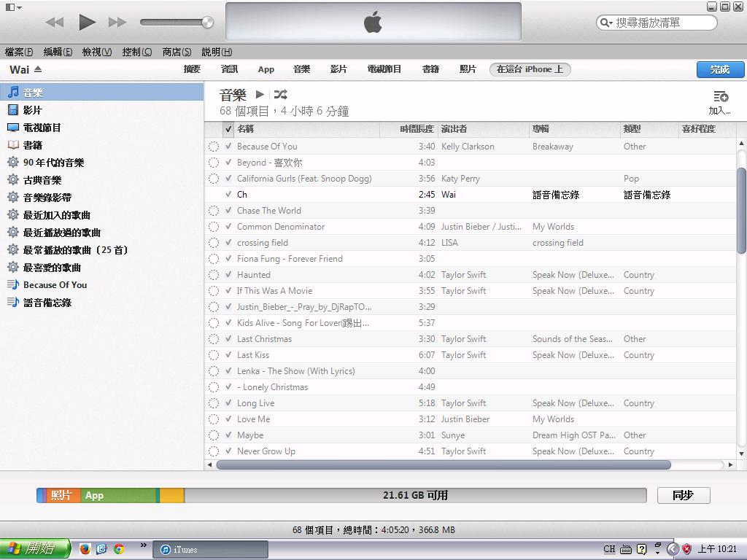747x560 pixels.
Task: Open the 最喜愛的歌曲 smart playlist
Action: [x=44, y=267]
